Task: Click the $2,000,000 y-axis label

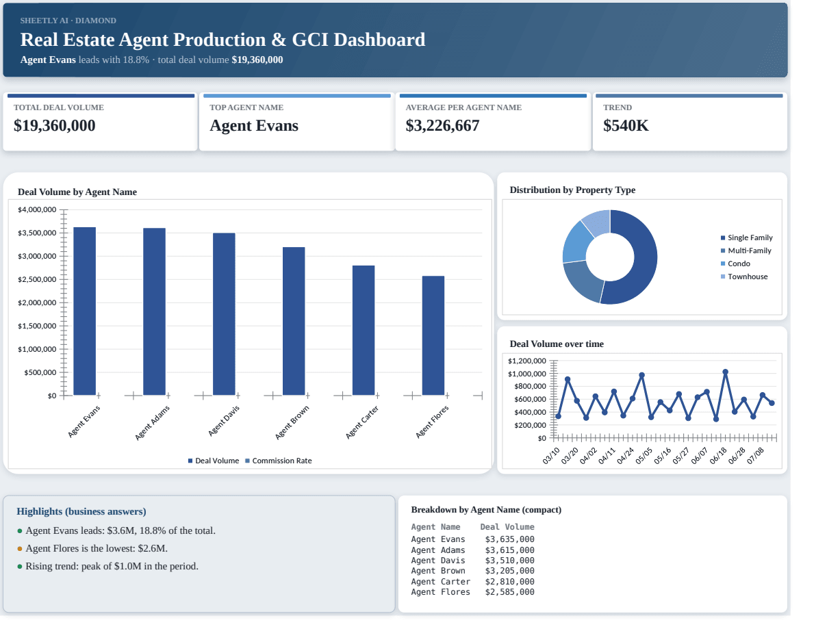Action: (x=37, y=302)
